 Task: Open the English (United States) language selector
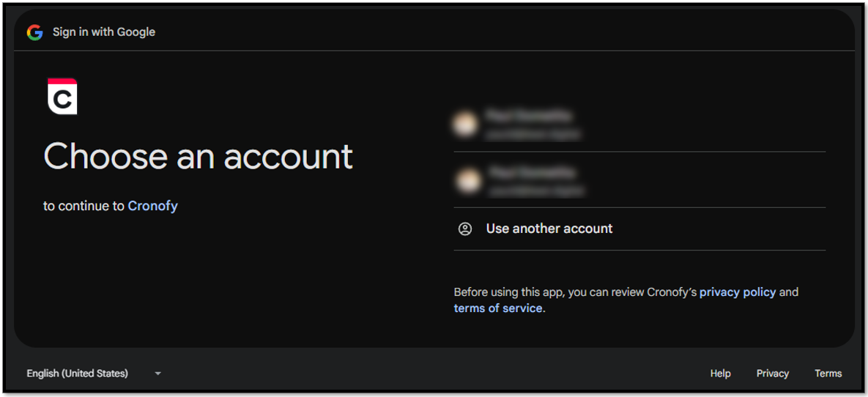tap(94, 374)
